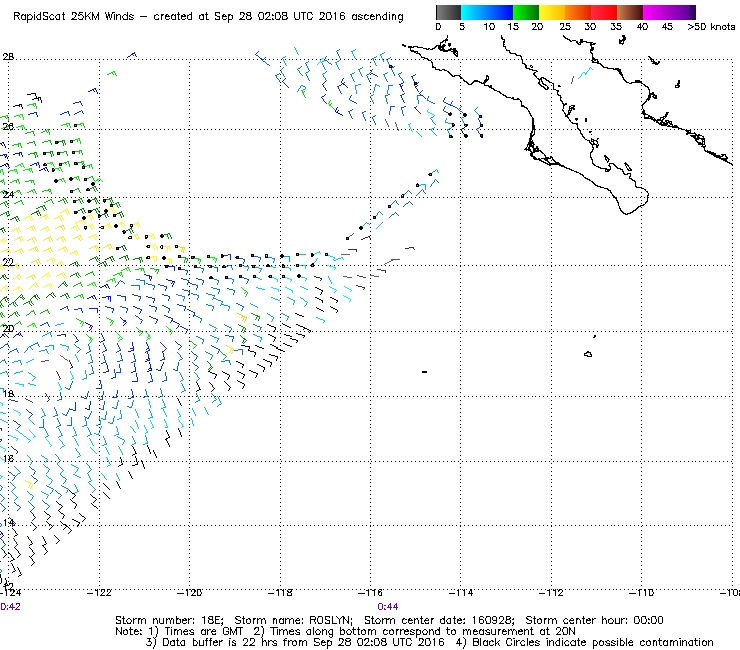The height and width of the screenshot is (650, 740).
Task: Click the cyan 5-10 knots legend swatch
Action: tap(474, 12)
